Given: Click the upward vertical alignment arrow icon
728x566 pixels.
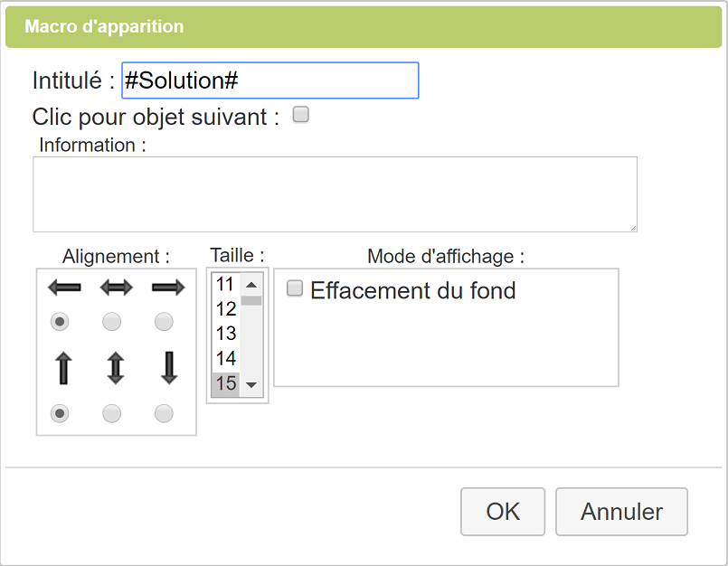Looking at the screenshot, I should (64, 369).
